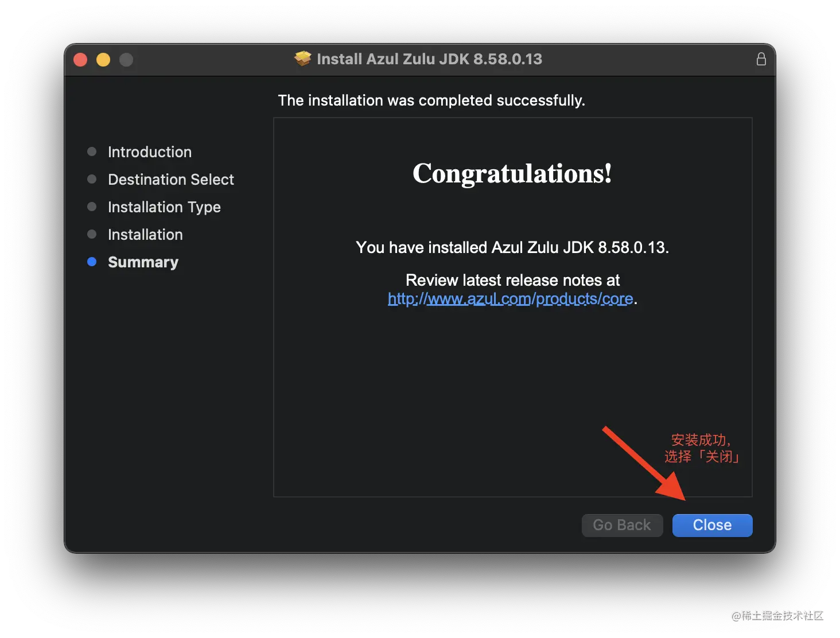Click the Go Back button
Viewport: 840px width, 638px height.
click(x=622, y=525)
